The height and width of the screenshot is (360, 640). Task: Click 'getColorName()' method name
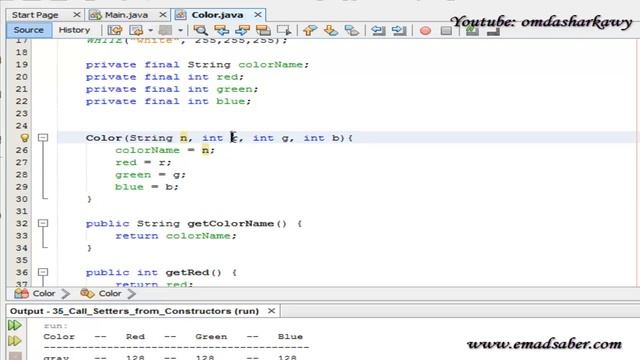coord(237,224)
